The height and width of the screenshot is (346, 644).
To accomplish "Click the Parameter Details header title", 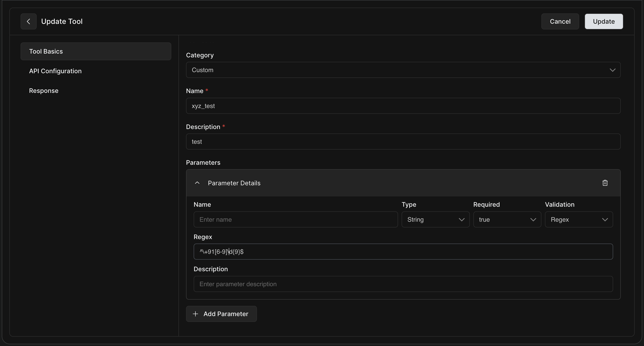I will [234, 183].
